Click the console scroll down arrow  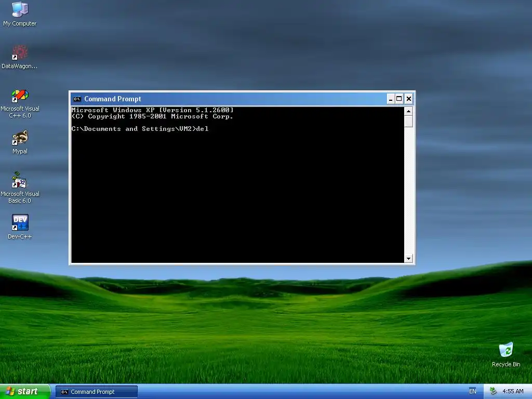[x=408, y=259]
